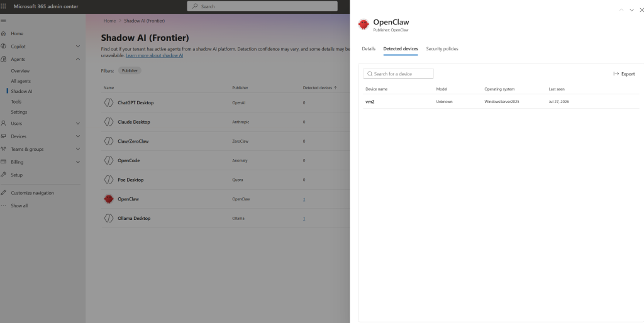The width and height of the screenshot is (644, 323).
Task: Click the ChatGPT Desktop app icon
Action: pyautogui.click(x=108, y=102)
